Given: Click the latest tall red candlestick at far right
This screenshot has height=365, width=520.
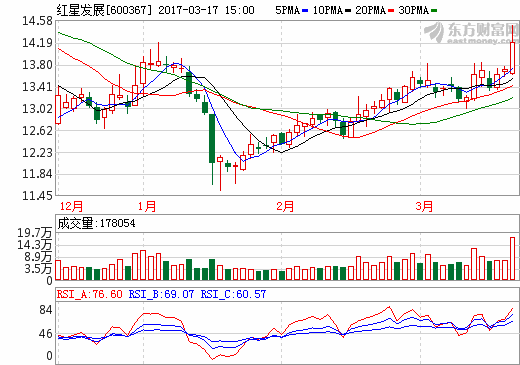Looking at the screenshot, I should [512, 58].
